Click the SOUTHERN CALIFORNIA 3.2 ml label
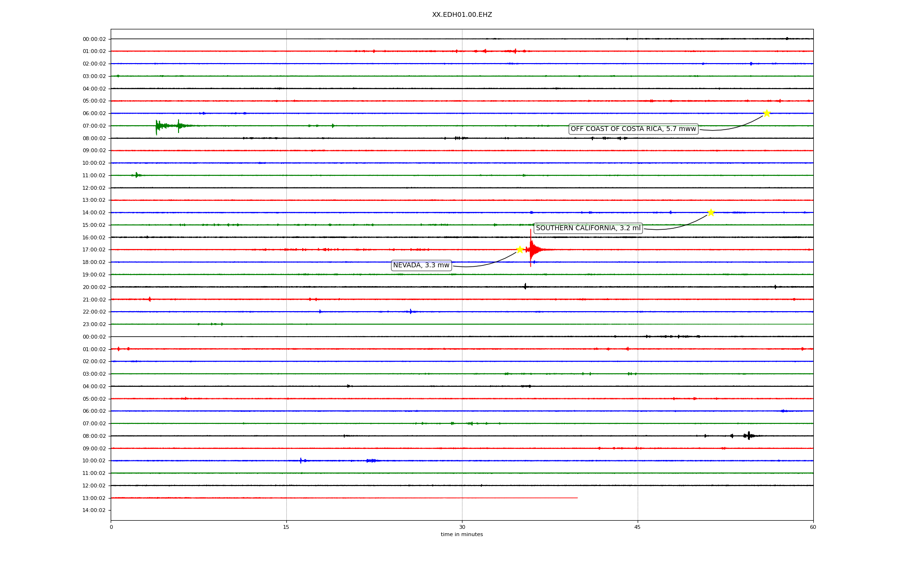The width and height of the screenshot is (924, 578). (588, 228)
